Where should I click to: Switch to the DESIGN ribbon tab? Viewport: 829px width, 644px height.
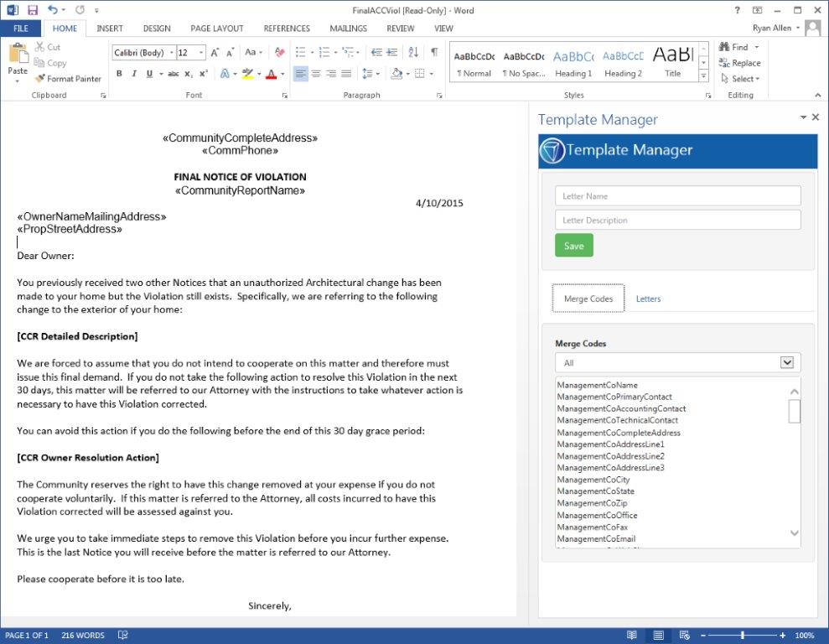pos(157,28)
